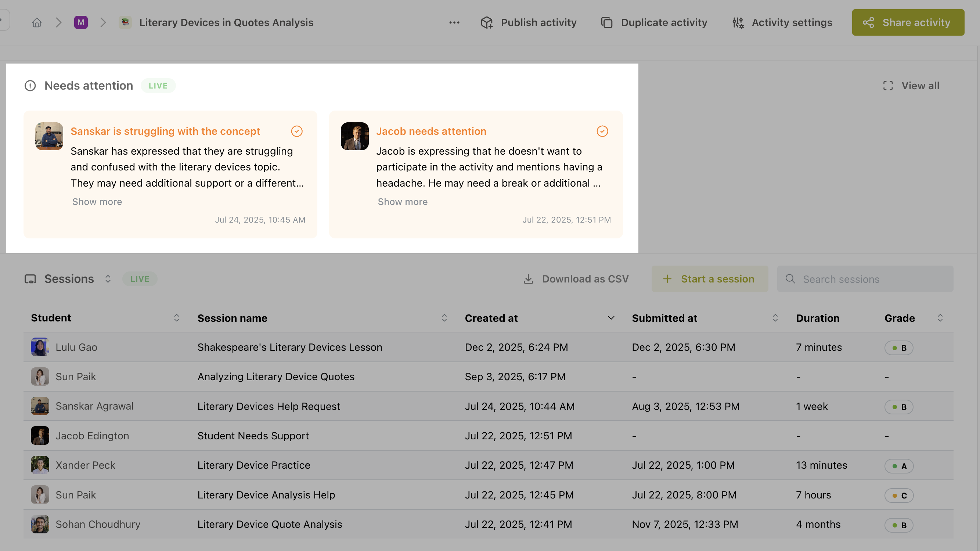The width and height of the screenshot is (980, 551).
Task: Sort by Student column
Action: [177, 318]
